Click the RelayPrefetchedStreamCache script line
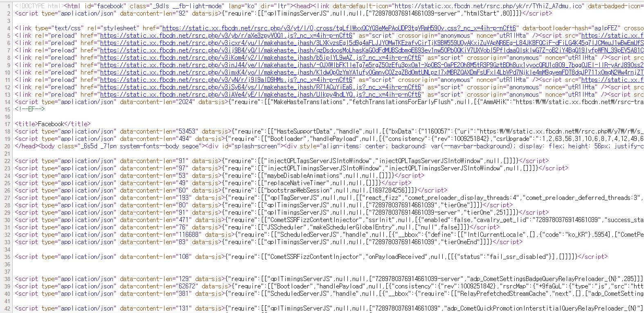The width and height of the screenshot is (644, 313). pos(329,293)
